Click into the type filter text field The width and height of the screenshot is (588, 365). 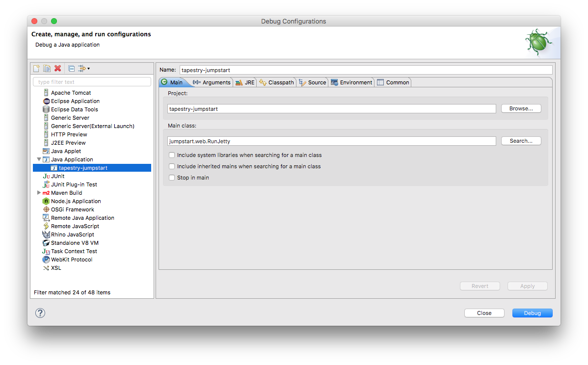92,82
